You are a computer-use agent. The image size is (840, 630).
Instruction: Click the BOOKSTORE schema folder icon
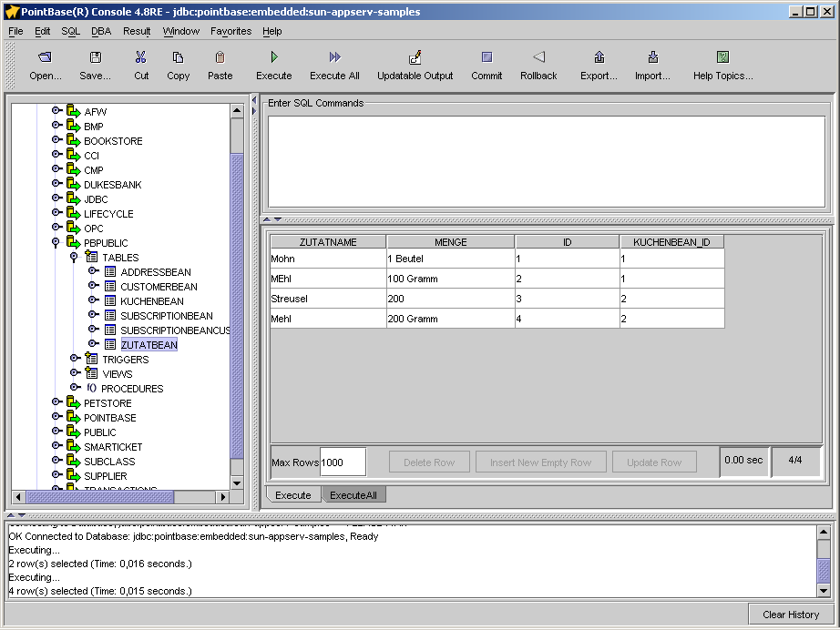click(x=74, y=140)
